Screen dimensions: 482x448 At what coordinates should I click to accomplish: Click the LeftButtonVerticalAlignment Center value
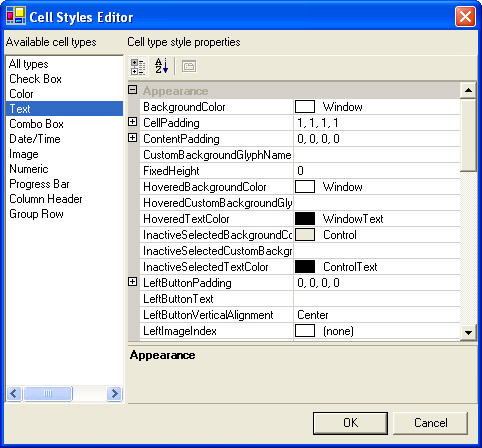coord(377,315)
